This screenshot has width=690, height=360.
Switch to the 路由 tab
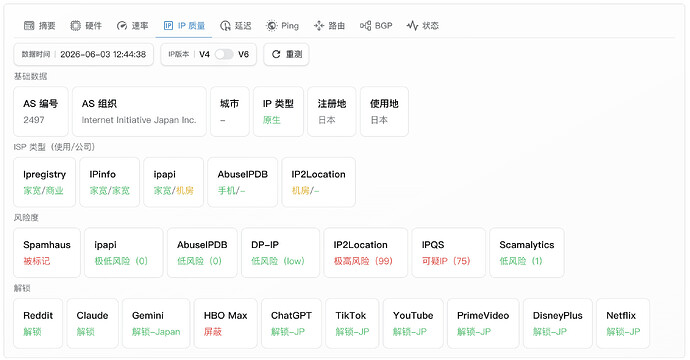point(329,26)
